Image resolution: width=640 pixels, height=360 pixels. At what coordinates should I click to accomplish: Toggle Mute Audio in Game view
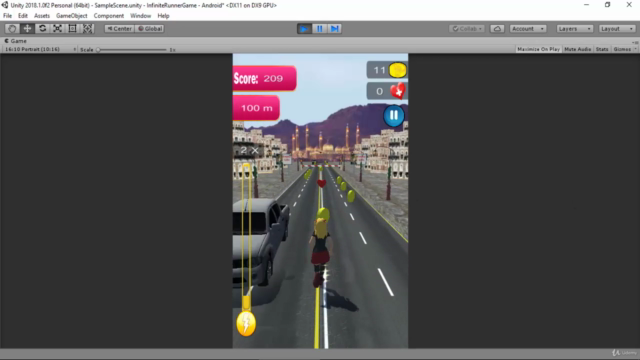pos(577,49)
